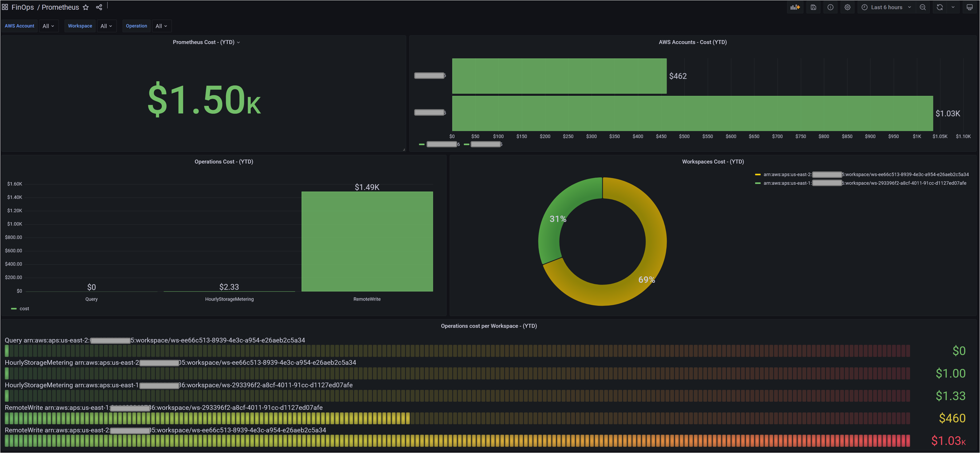980x453 pixels.
Task: Open refresh interval dropdown arrow
Action: pos(953,7)
